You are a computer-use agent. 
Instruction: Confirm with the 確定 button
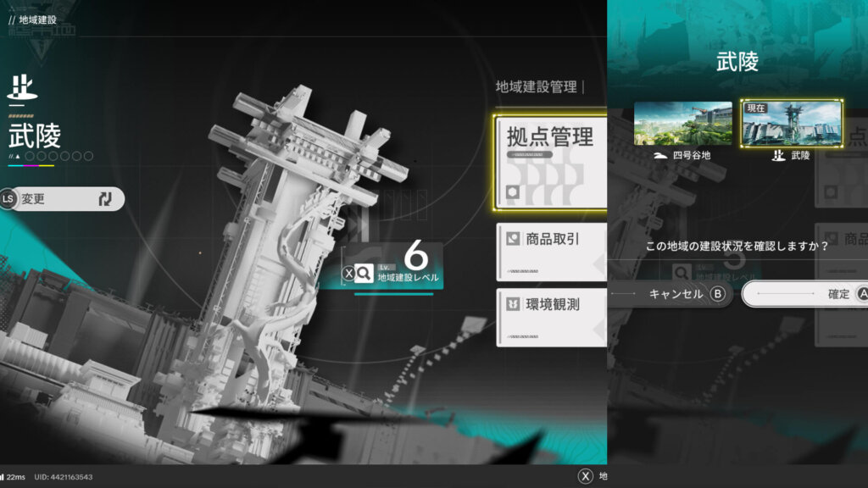pos(804,294)
